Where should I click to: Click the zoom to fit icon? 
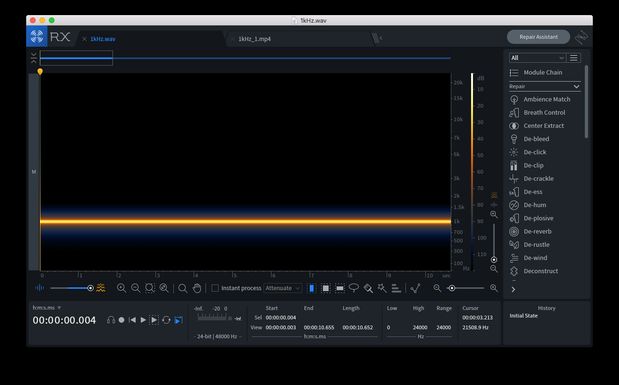164,288
